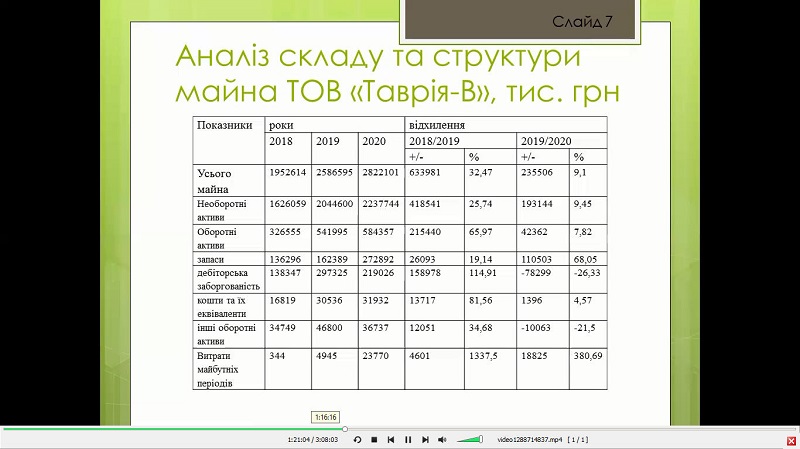800x449 pixels.
Task: Click the value 110503
Action: (x=537, y=259)
